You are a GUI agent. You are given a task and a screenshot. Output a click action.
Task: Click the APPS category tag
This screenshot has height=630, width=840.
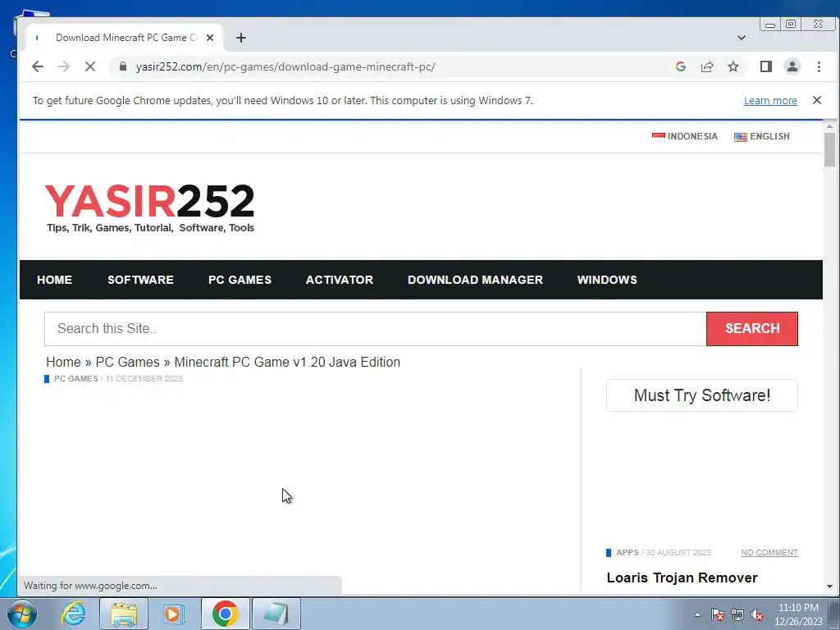pos(628,552)
